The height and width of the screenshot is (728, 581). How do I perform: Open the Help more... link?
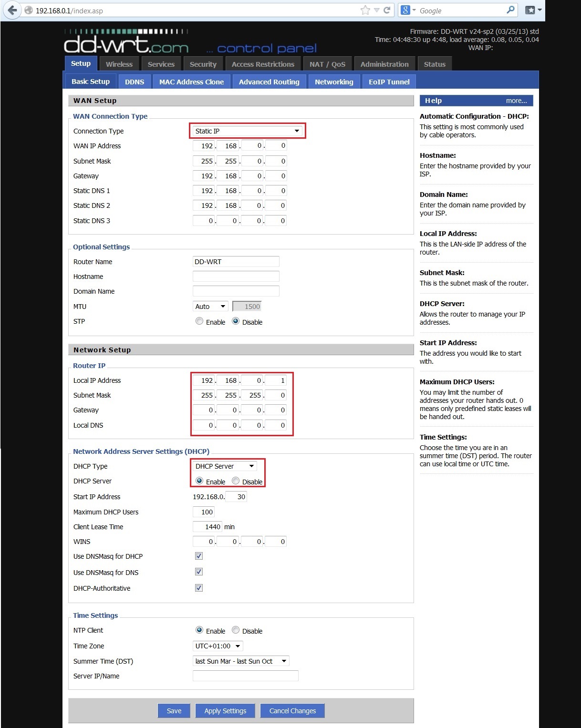516,101
